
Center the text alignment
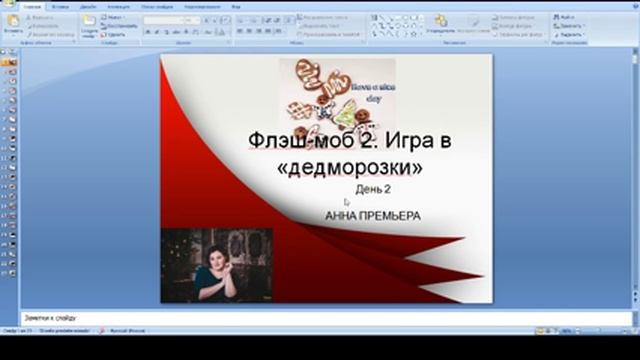(249, 31)
